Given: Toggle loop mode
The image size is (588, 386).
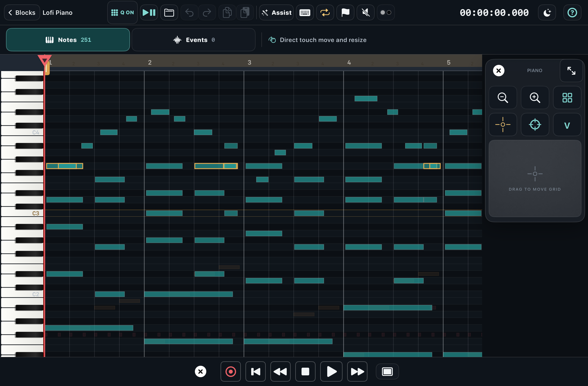Looking at the screenshot, I should click(325, 12).
